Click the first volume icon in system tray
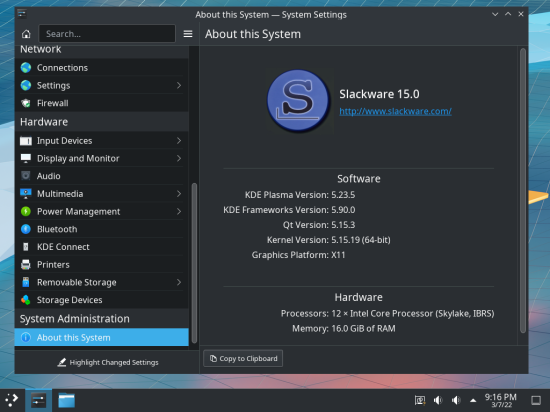The height and width of the screenshot is (412, 550). point(438,400)
